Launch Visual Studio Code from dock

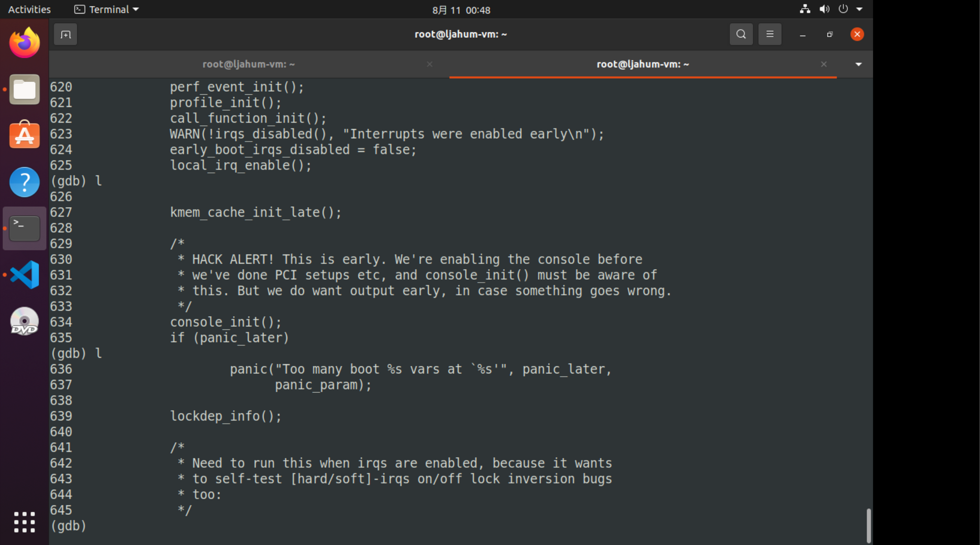pos(24,275)
